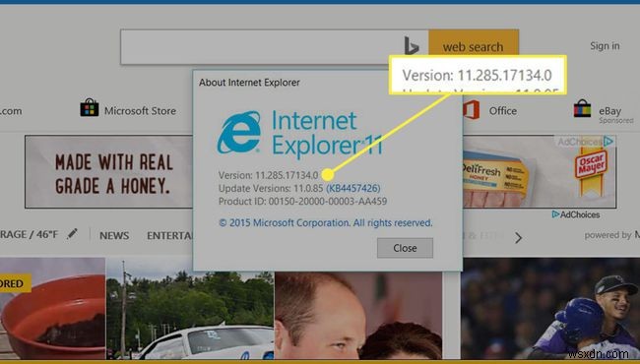Edit weather location with pencil icon
This screenshot has width=640, height=364.
pos(72,233)
